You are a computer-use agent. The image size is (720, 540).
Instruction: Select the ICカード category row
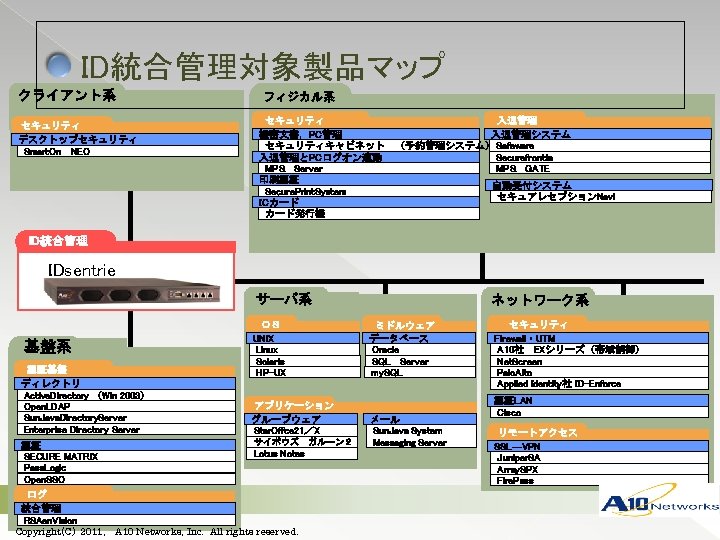(x=366, y=202)
